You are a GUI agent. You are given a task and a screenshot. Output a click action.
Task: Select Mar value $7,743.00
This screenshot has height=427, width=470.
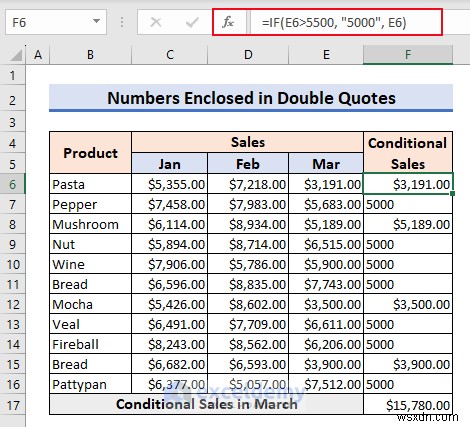[326, 284]
